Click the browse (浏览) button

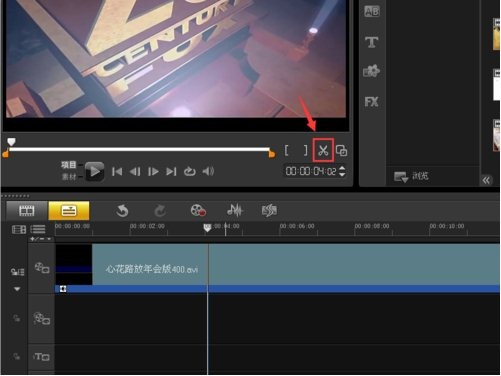pyautogui.click(x=411, y=176)
